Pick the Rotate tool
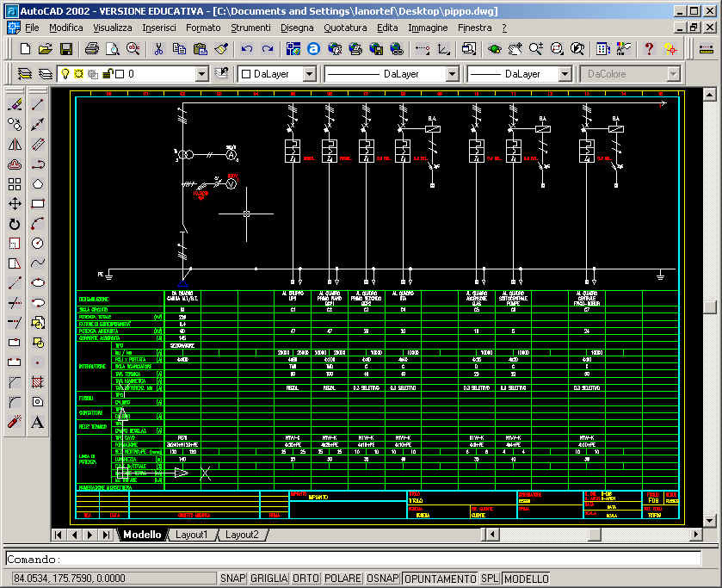 (x=15, y=224)
